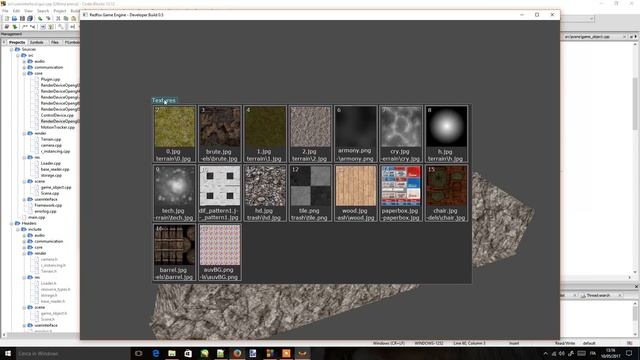Open camera.cpp in project tree
This screenshot has width=640, height=360.
(x=51, y=145)
